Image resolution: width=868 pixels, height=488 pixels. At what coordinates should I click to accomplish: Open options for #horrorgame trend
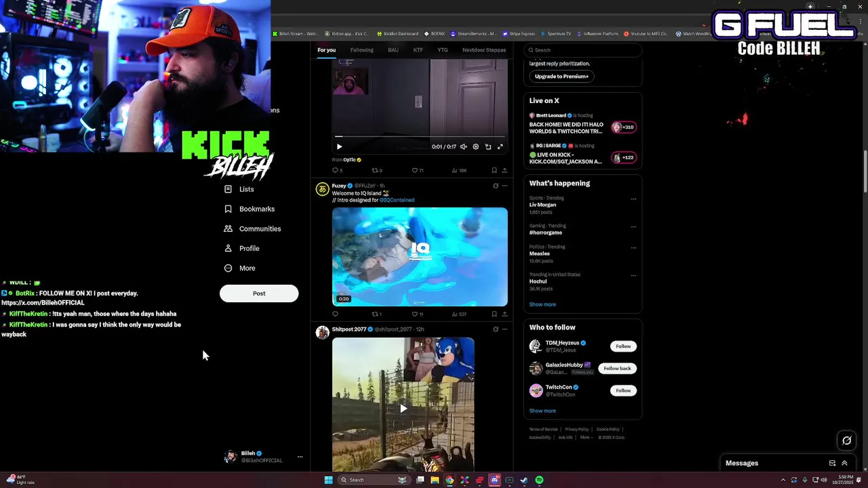[633, 227]
